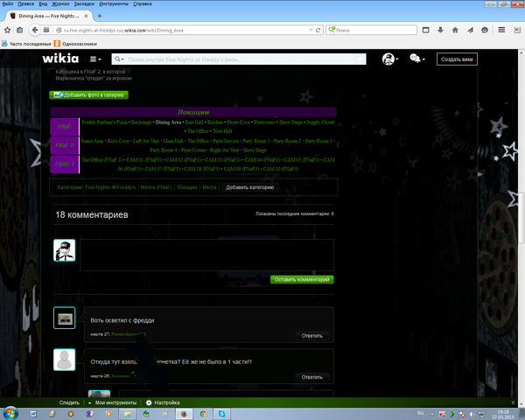Screen dimensions: 525x420
Task: Focus the wiki search input field
Action: pos(239,59)
